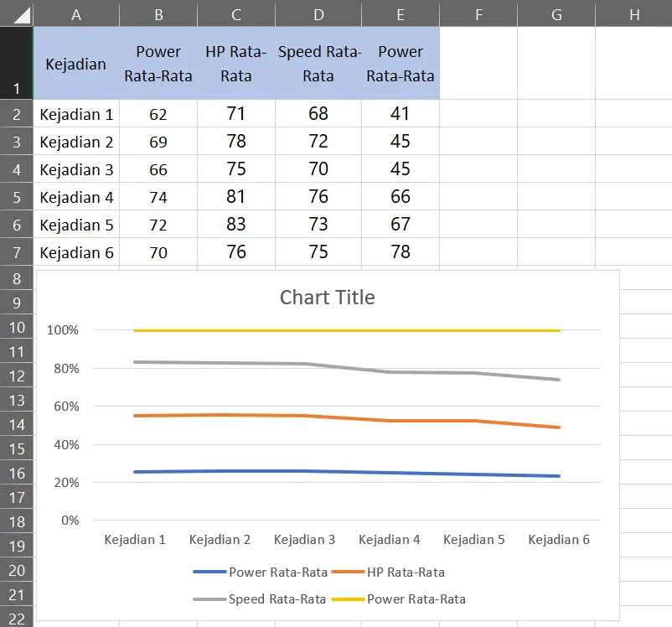Select cell Kejadian 5
Viewport: 672px width, 627px height.
coord(76,225)
